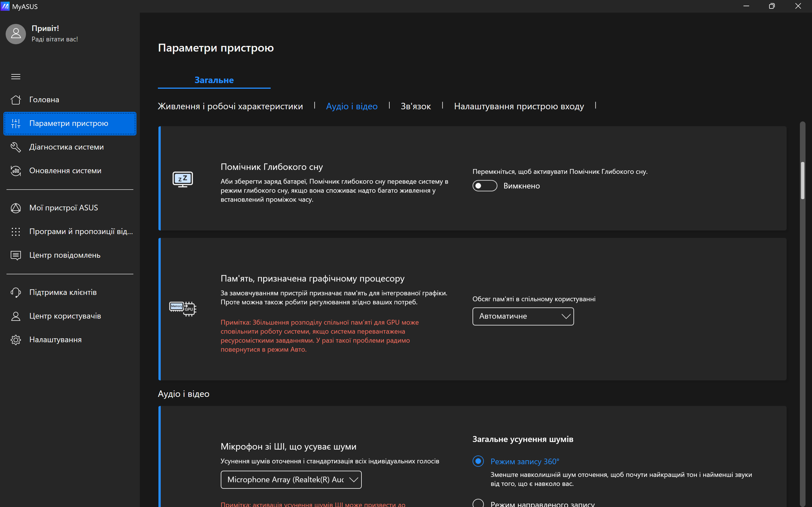Select Режим запису 360° radio button
This screenshot has width=812, height=507.
click(x=478, y=461)
